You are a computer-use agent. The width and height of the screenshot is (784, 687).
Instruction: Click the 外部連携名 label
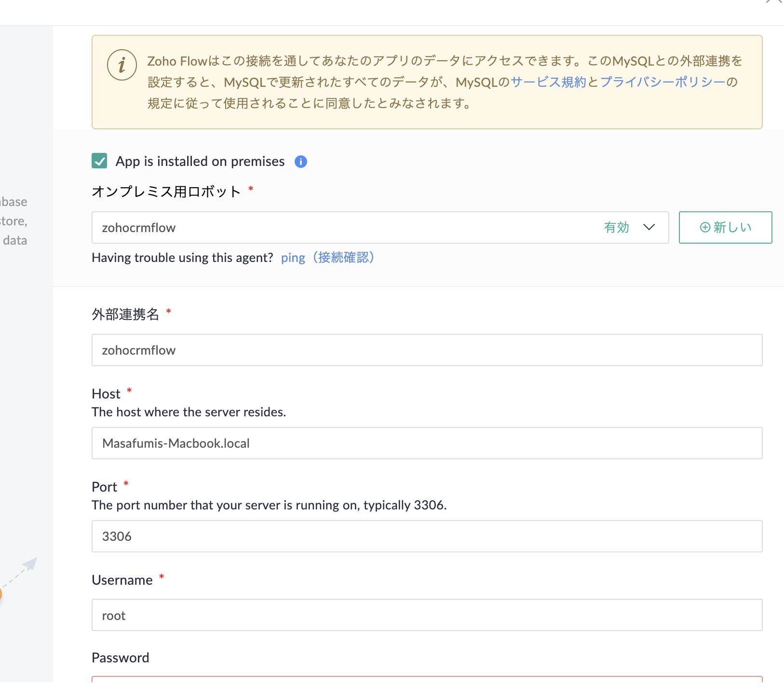pos(125,315)
